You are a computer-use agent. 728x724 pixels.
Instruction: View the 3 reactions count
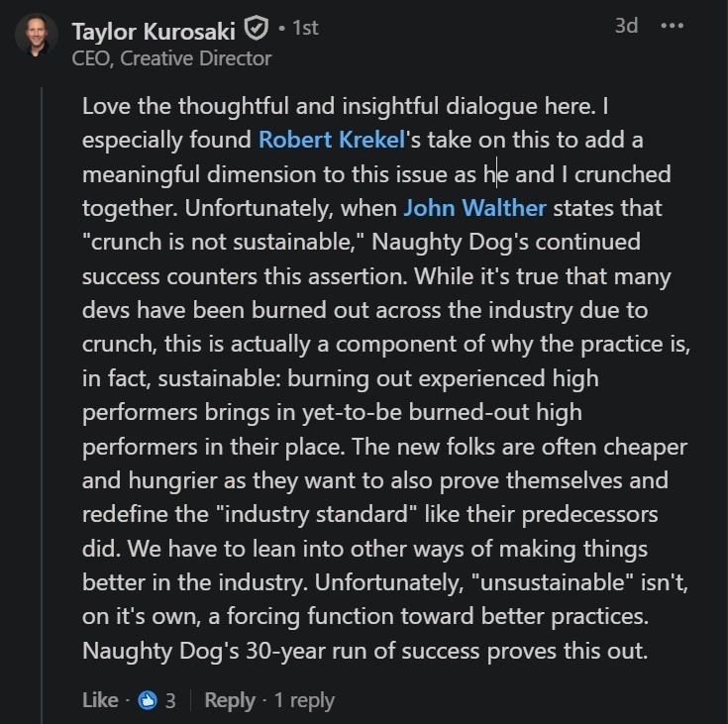tap(170, 700)
